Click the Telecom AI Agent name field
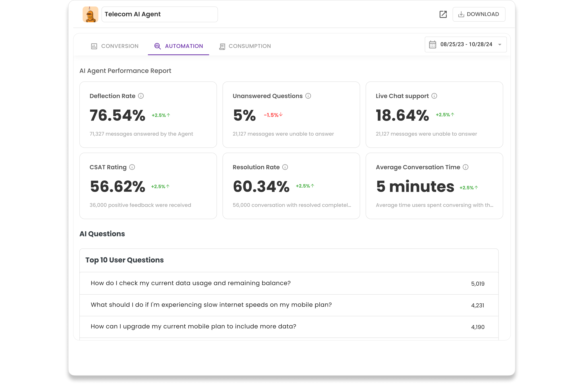Screen dimensions: 588x385 click(x=159, y=14)
